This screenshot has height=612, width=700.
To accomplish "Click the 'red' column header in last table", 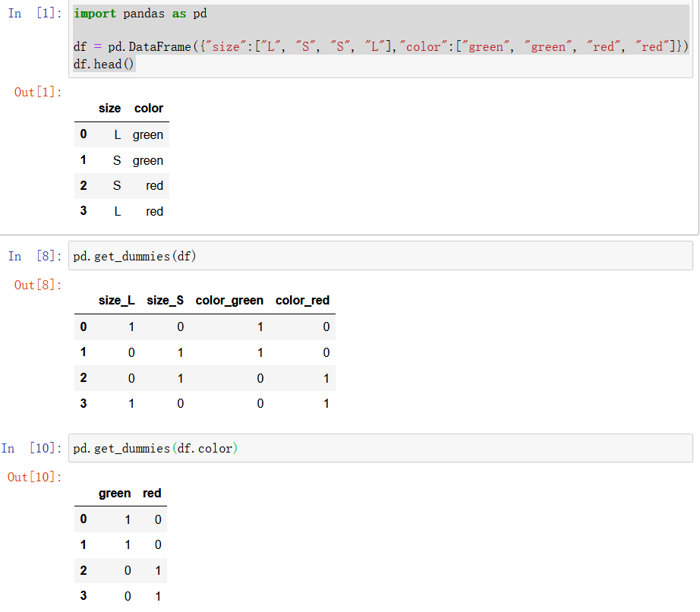I will coord(152,494).
